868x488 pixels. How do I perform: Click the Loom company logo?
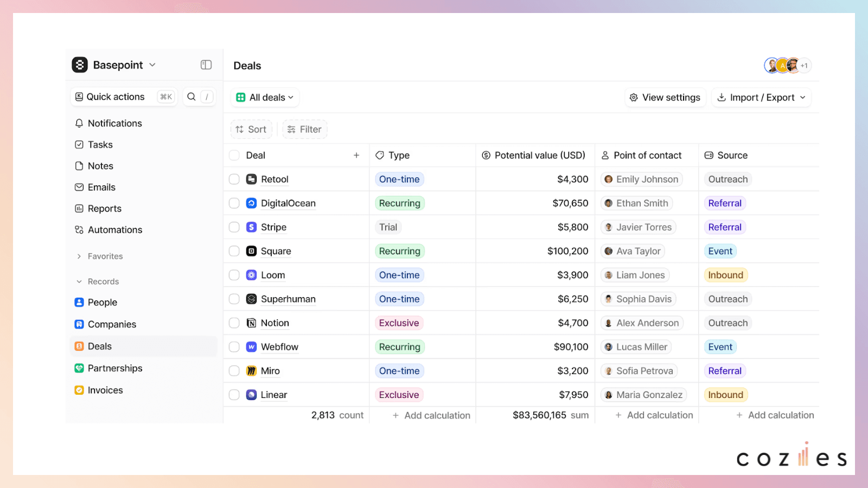251,275
